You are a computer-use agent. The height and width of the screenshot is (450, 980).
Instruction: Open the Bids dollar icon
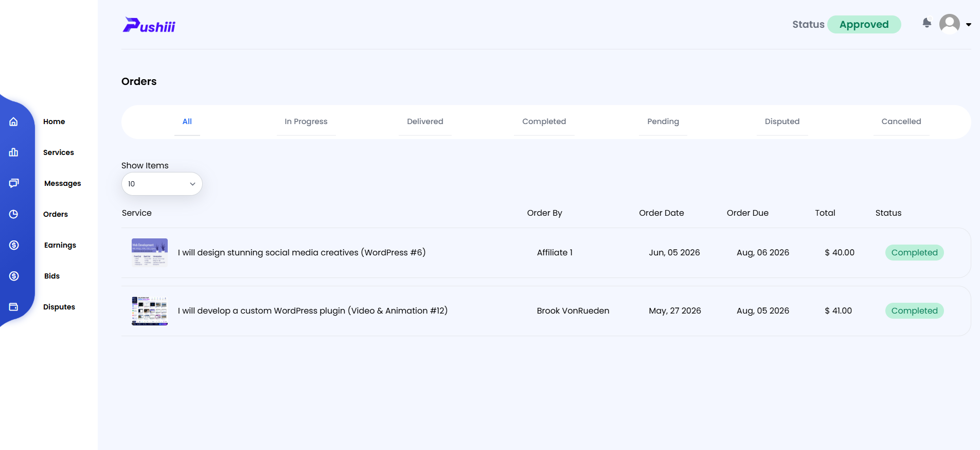pos(14,276)
